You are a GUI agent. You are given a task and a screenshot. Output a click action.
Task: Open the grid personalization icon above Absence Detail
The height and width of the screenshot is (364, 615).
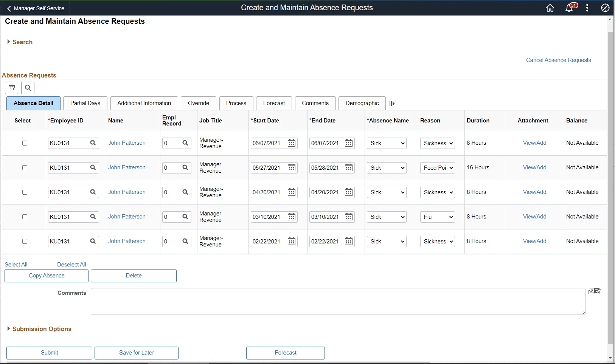[11, 88]
